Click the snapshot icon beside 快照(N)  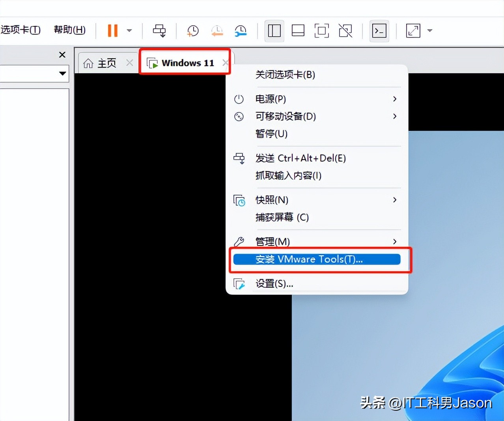[x=239, y=201]
